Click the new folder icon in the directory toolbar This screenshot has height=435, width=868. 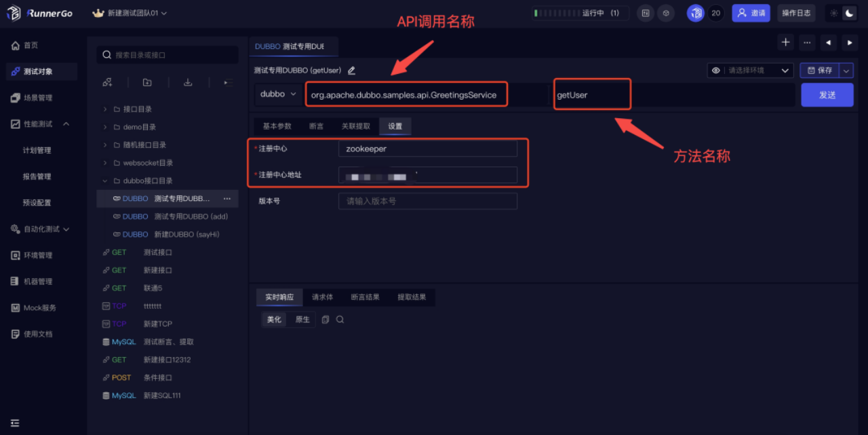coord(147,82)
